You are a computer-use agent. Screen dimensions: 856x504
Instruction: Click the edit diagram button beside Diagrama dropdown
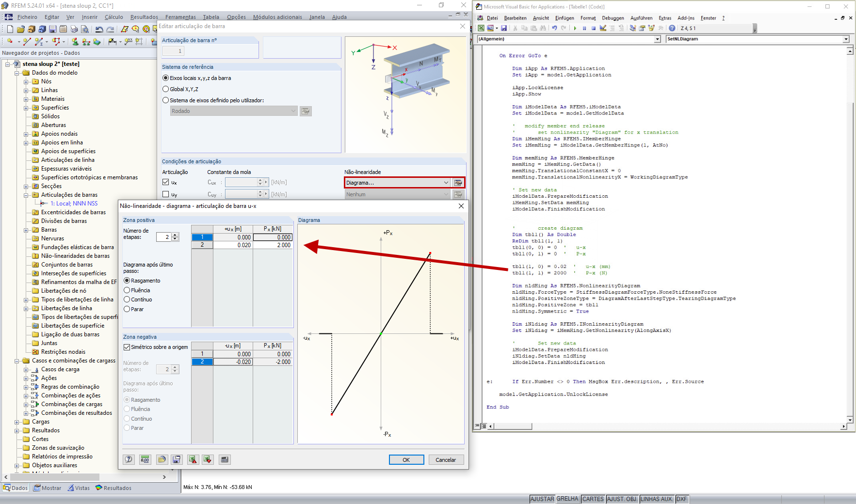pos(458,183)
